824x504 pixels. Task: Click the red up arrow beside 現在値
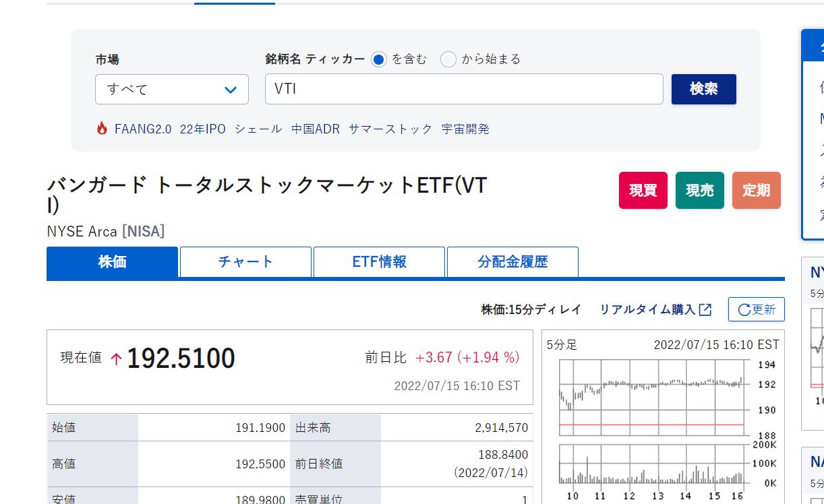tap(116, 359)
